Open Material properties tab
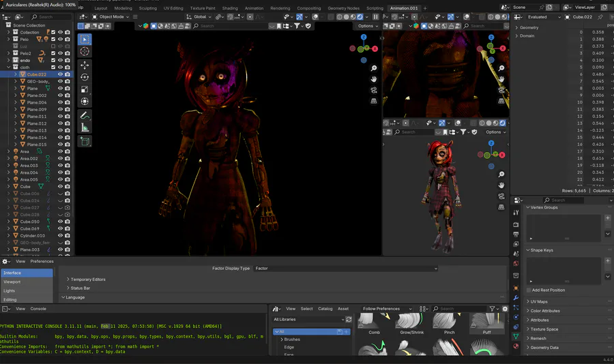 [x=516, y=346]
